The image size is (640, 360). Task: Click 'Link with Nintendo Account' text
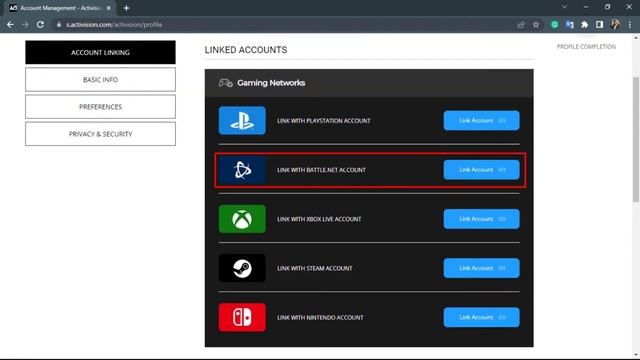pos(320,318)
